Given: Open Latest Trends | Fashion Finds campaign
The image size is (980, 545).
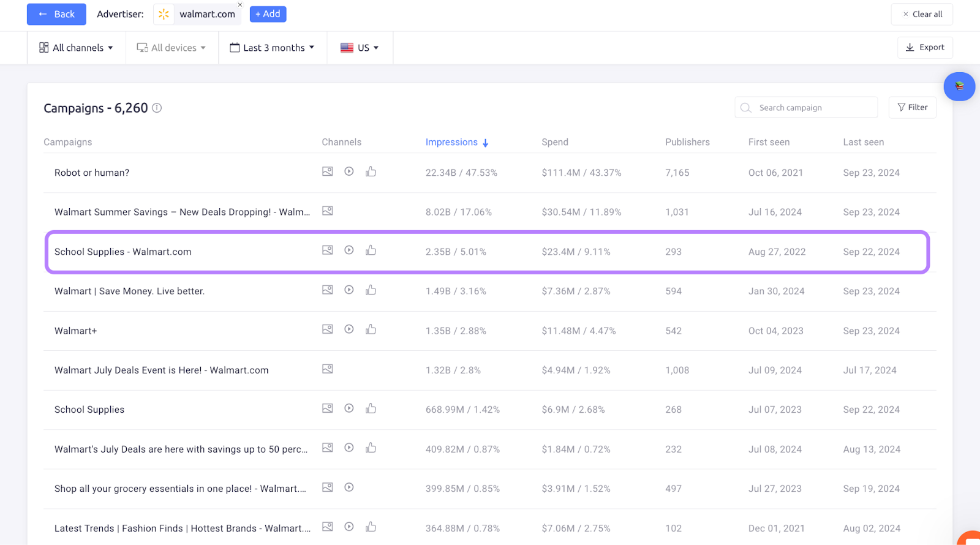Looking at the screenshot, I should click(x=183, y=528).
